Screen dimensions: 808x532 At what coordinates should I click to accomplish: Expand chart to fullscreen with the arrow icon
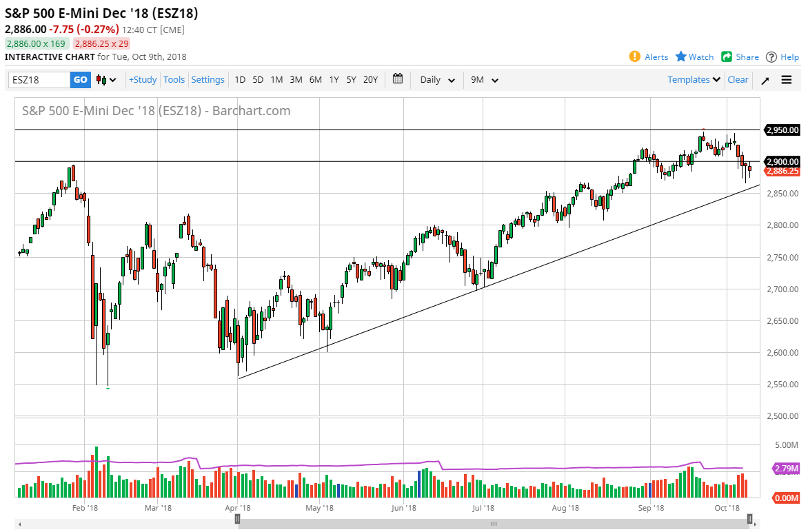765,79
